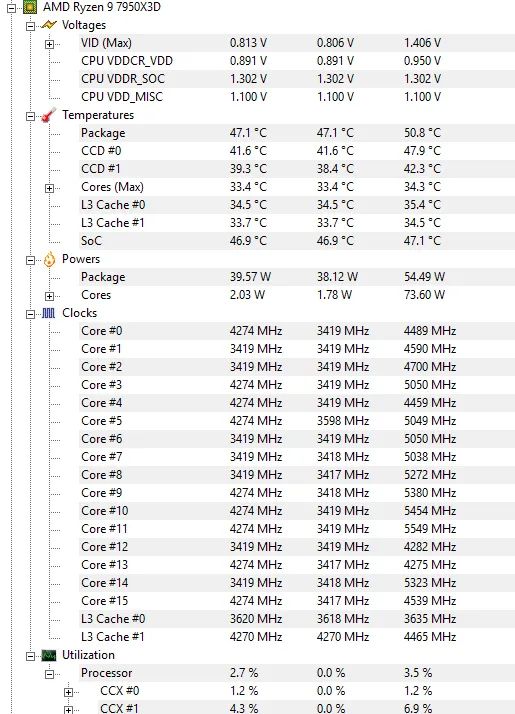Click the 54.49 W Package max value
This screenshot has height=714, width=515.
click(x=424, y=276)
